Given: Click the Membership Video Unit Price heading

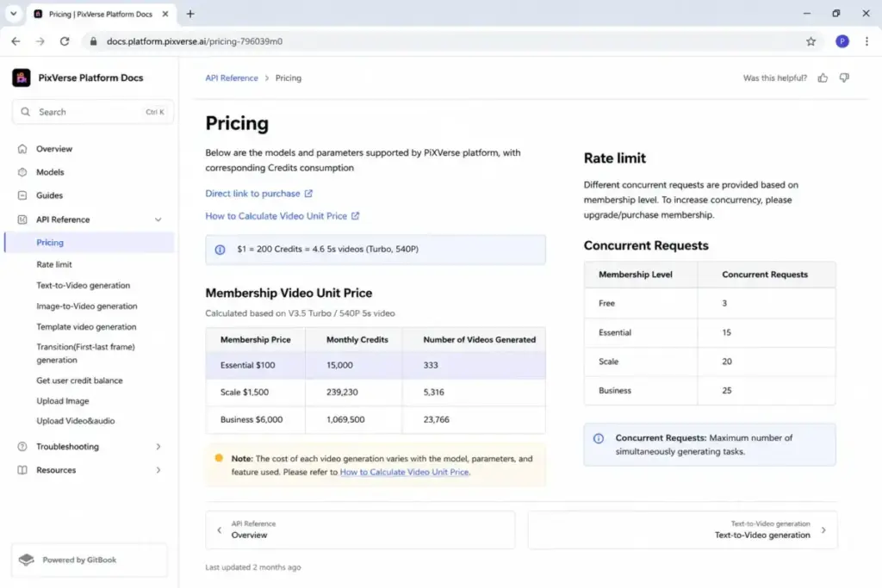Looking at the screenshot, I should [289, 293].
